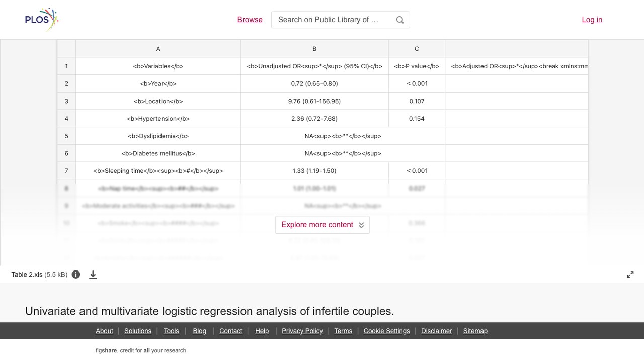Image resolution: width=644 pixels, height=362 pixels.
Task: Click the P value cell '0.154'
Action: pyautogui.click(x=417, y=119)
